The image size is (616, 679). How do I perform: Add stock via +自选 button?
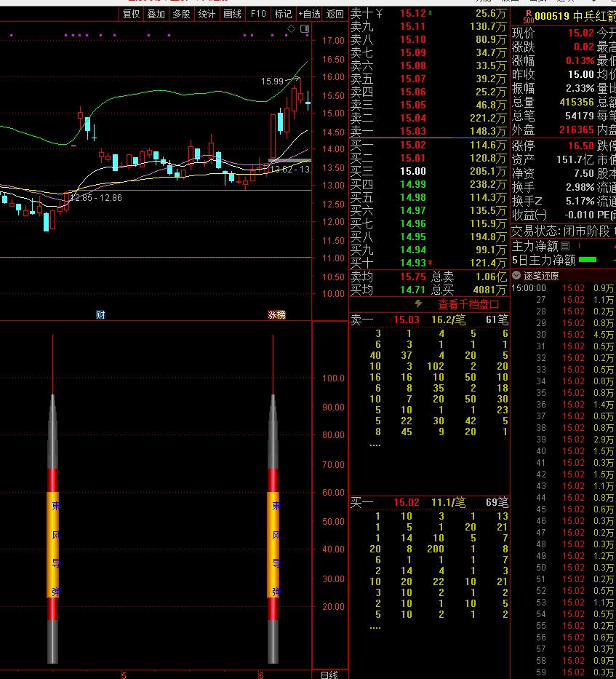309,15
